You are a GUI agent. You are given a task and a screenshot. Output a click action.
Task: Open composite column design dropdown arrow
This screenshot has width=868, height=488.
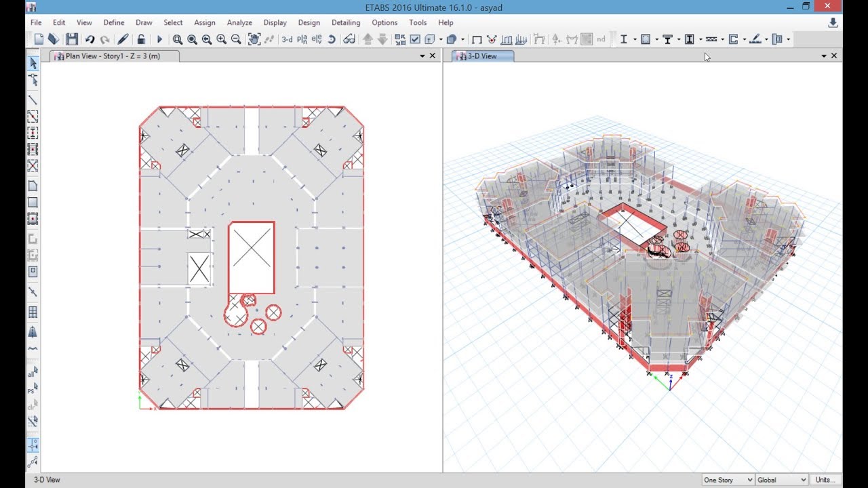701,39
